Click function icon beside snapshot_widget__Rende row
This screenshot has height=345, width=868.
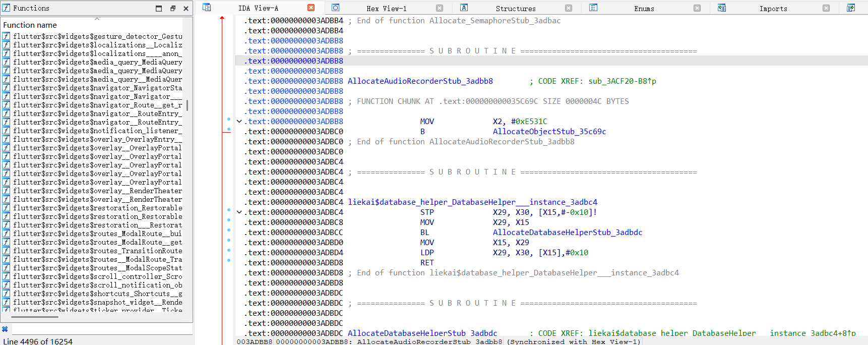click(x=6, y=302)
